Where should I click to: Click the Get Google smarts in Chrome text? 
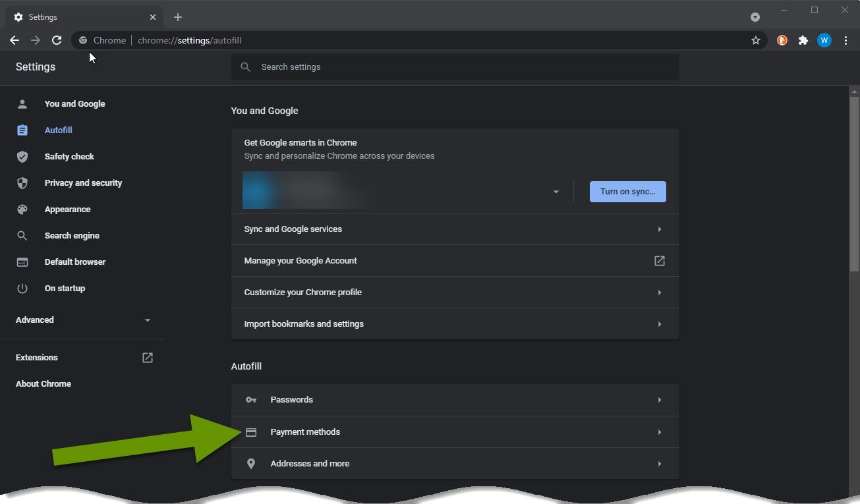pyautogui.click(x=301, y=142)
